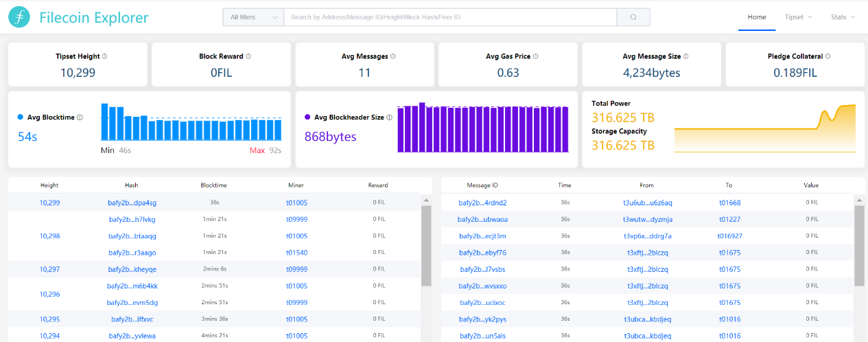Open block hash bafy2b...r3aago

point(132,253)
